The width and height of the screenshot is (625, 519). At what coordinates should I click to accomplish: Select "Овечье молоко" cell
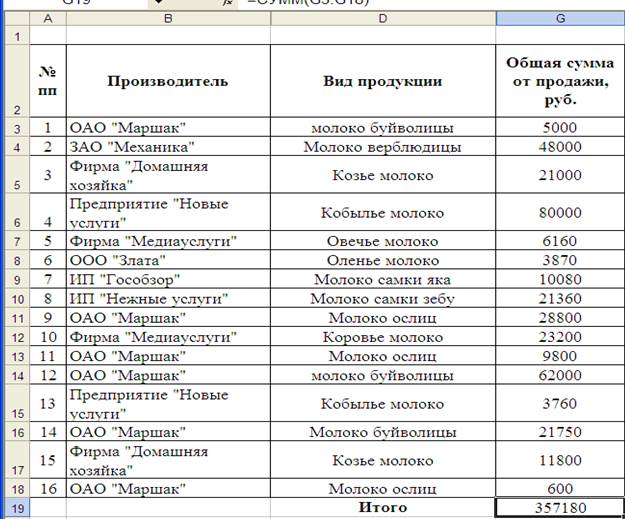383,241
